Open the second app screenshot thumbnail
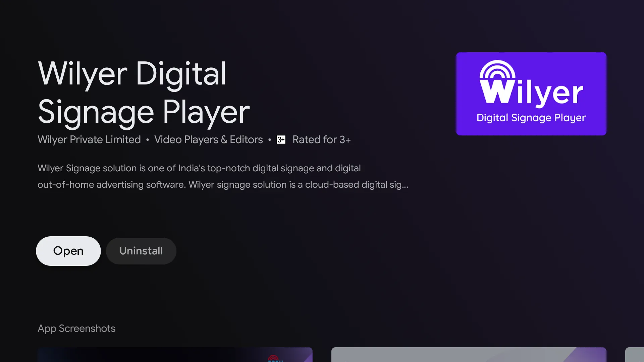The image size is (644, 362). coord(469,355)
